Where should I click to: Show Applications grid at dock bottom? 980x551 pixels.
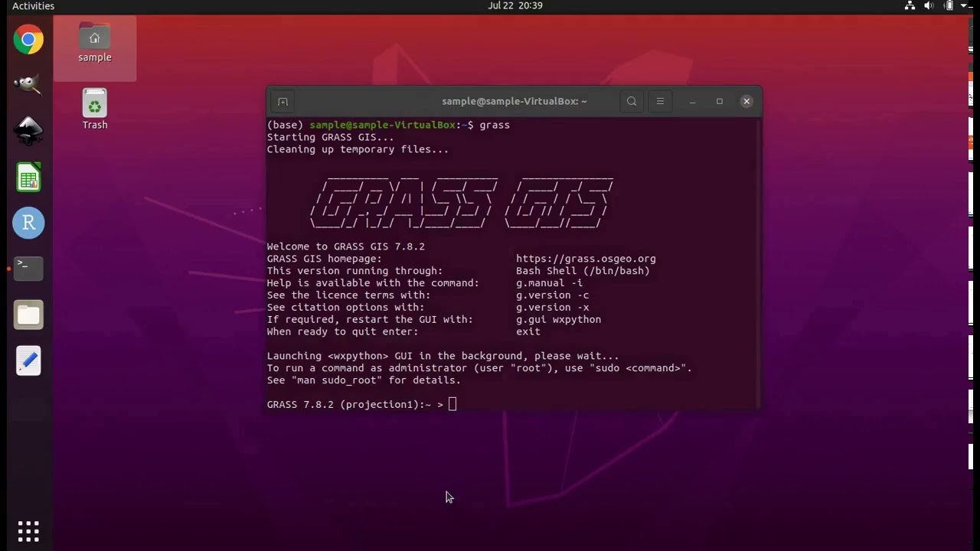[28, 531]
